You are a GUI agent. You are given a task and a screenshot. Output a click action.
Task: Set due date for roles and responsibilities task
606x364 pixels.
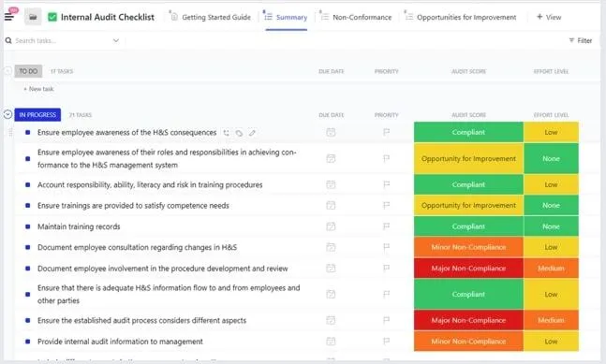(331, 158)
